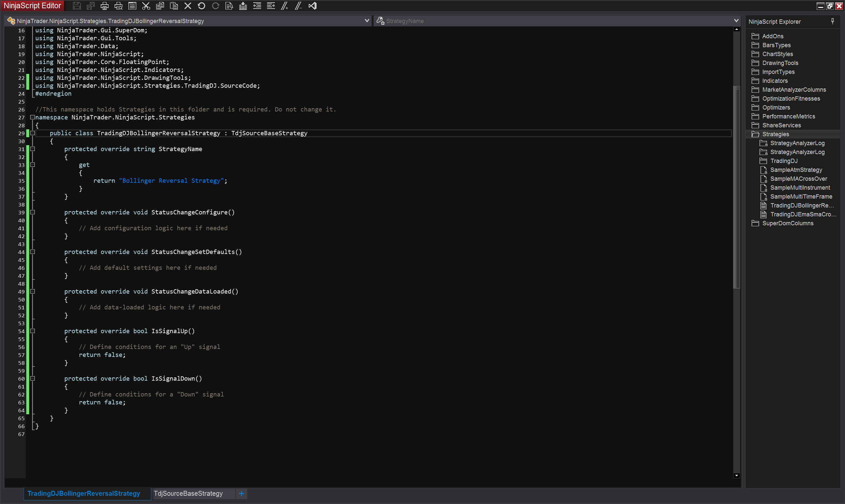
Task: Click the Copy icon
Action: [160, 6]
